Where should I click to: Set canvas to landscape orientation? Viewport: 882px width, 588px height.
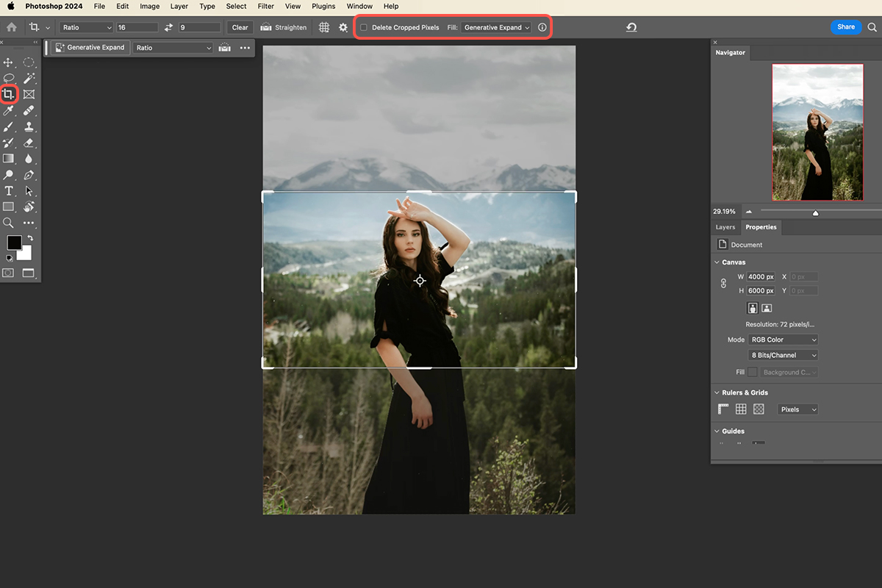click(x=767, y=308)
